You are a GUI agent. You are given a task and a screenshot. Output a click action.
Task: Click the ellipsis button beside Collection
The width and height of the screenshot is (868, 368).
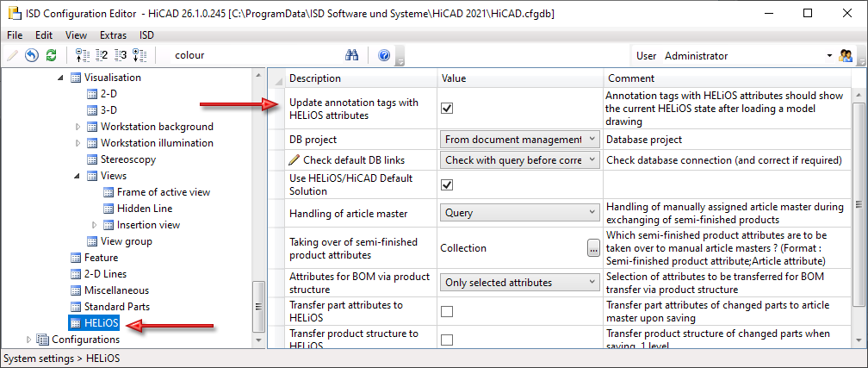(x=592, y=248)
